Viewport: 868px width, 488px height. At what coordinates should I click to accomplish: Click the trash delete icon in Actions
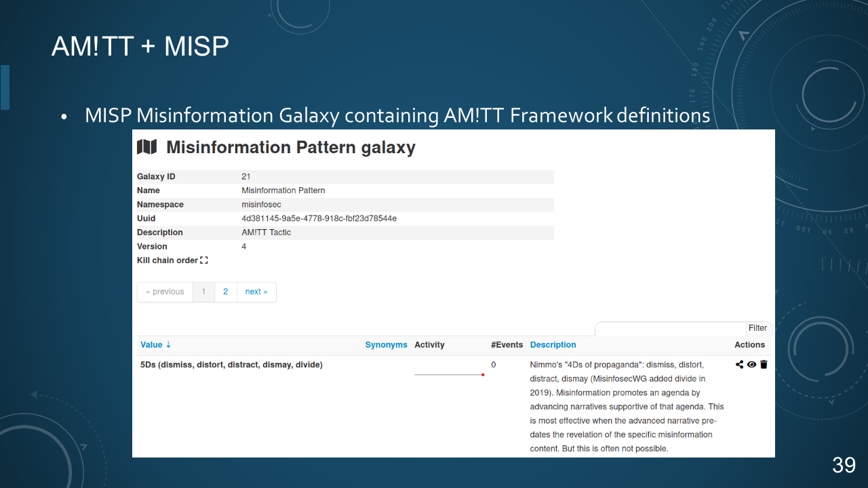(764, 365)
